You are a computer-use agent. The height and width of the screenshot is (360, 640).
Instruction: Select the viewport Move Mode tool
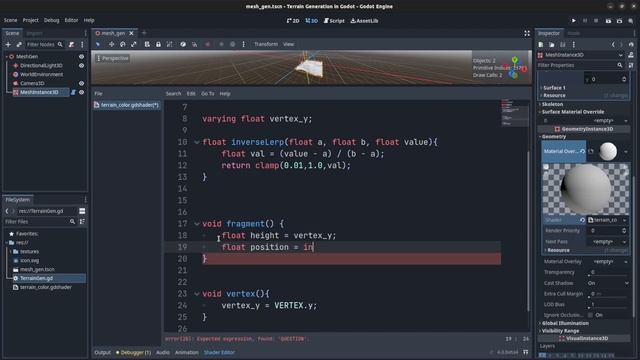click(x=111, y=44)
